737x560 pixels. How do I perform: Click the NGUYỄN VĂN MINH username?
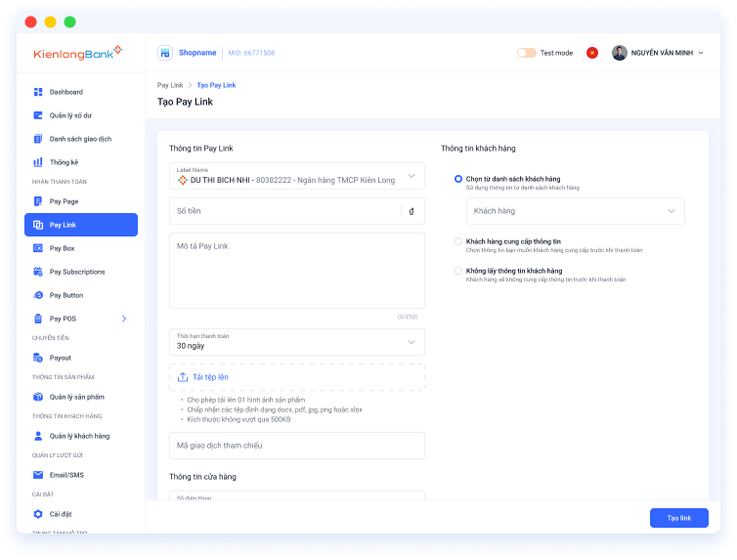[662, 53]
